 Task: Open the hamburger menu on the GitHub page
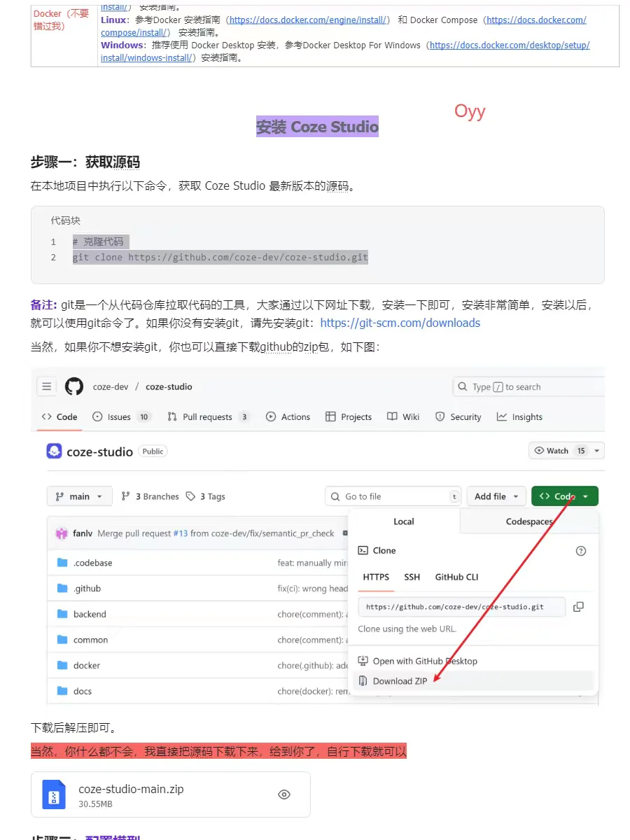pos(46,386)
